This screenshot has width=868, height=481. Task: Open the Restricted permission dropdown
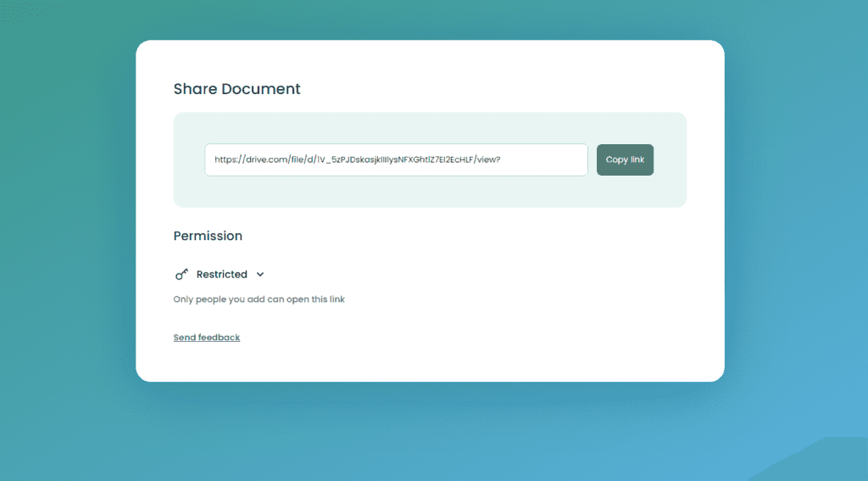(x=222, y=274)
